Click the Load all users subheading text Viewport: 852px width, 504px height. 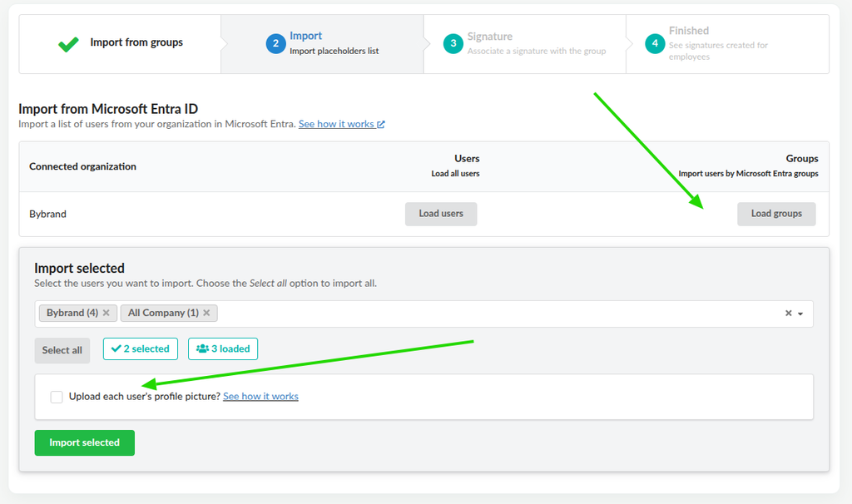pos(455,174)
